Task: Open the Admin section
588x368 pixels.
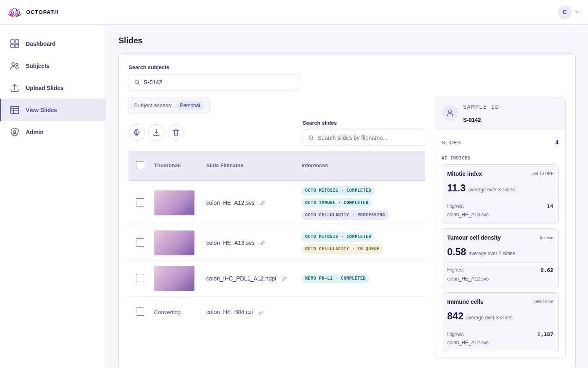Action: tap(53, 132)
